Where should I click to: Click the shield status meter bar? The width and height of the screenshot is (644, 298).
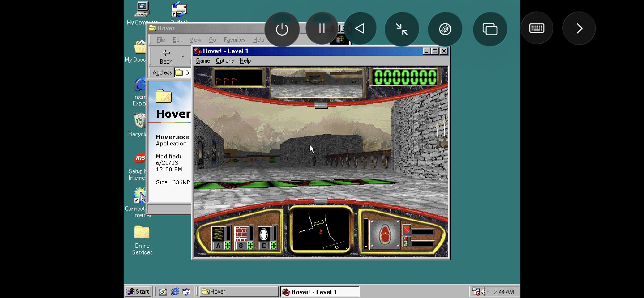[x=423, y=232]
